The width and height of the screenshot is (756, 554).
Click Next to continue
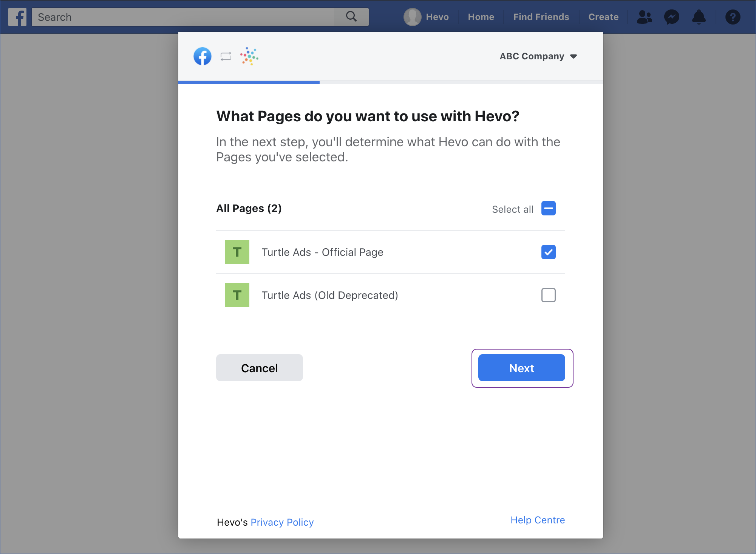(521, 368)
